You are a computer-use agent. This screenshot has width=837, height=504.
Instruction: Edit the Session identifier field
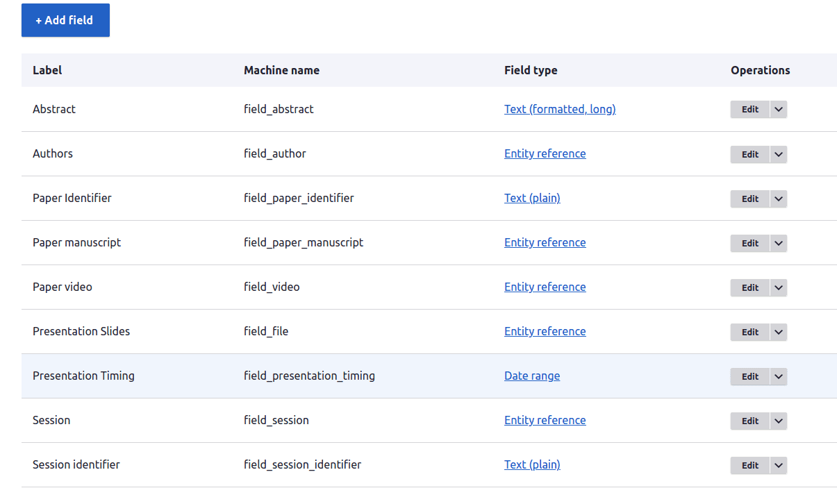coord(750,465)
